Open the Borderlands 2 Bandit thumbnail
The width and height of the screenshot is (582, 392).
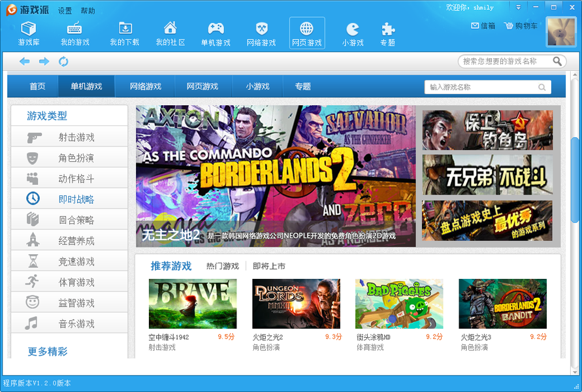pyautogui.click(x=503, y=304)
